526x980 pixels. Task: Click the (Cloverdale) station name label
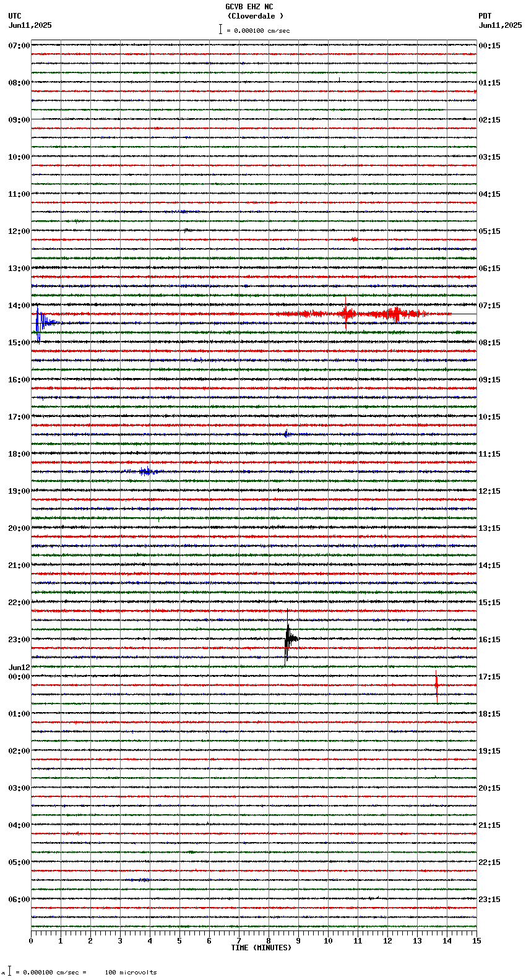coord(255,16)
